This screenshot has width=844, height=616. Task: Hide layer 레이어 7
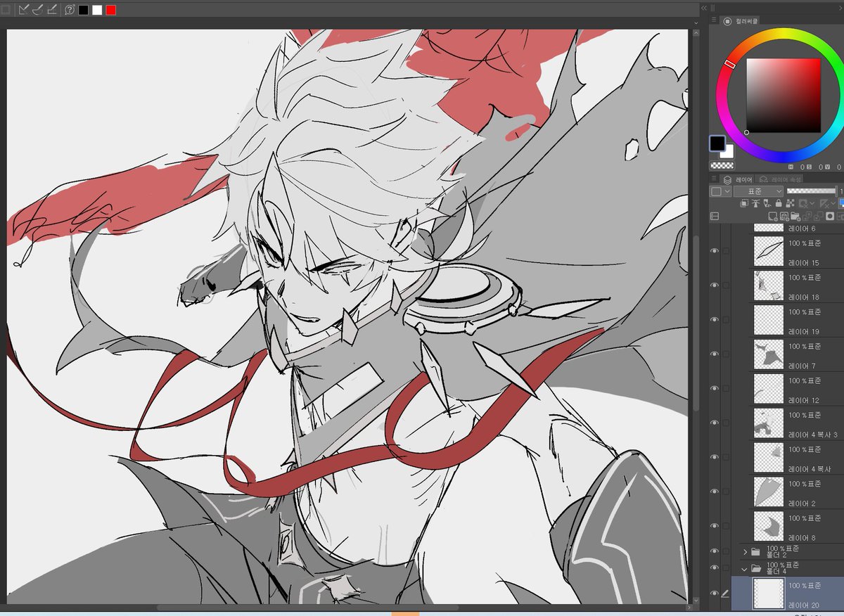(715, 354)
